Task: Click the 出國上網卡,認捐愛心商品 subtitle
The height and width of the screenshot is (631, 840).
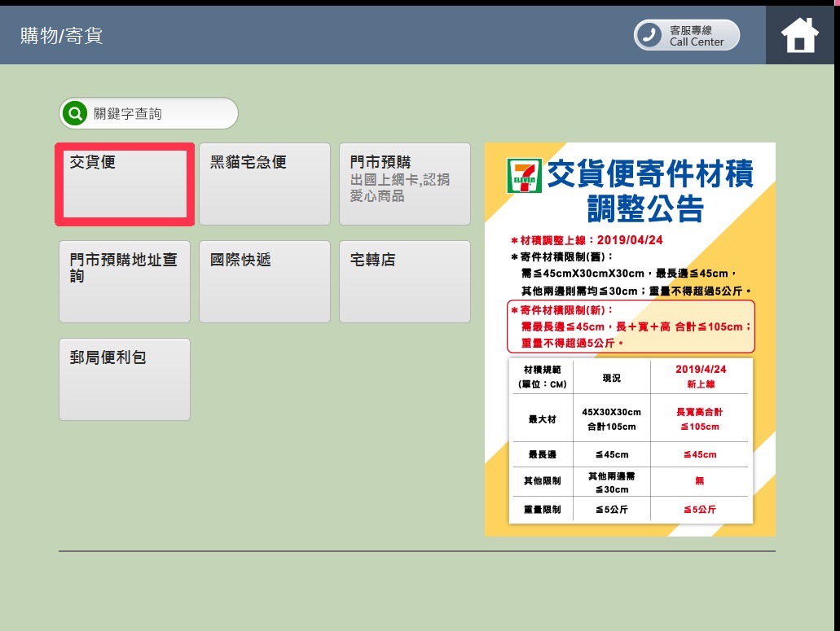Action: [x=400, y=188]
